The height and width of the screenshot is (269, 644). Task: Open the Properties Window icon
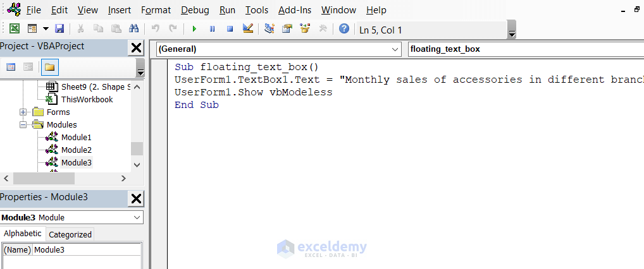(x=287, y=29)
